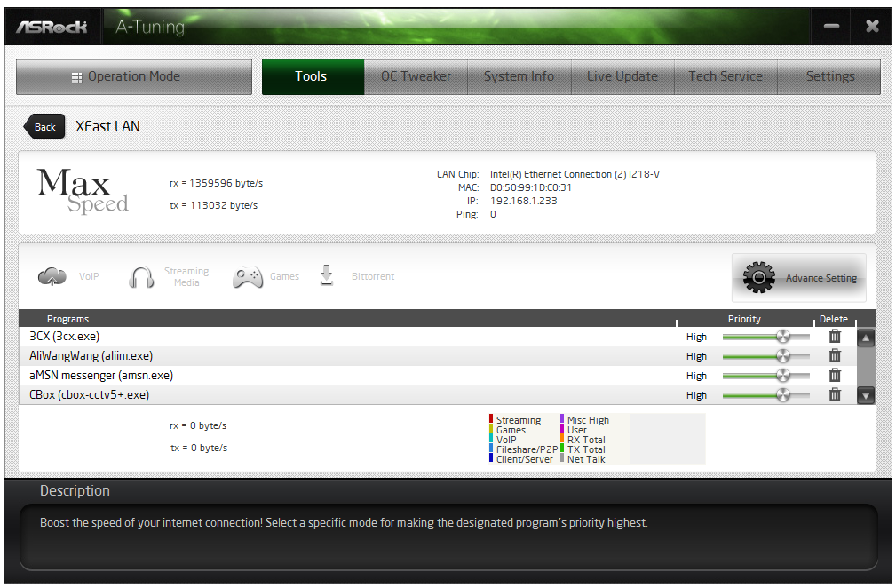The image size is (896, 588).
Task: Open the Live Update tab
Action: point(622,76)
